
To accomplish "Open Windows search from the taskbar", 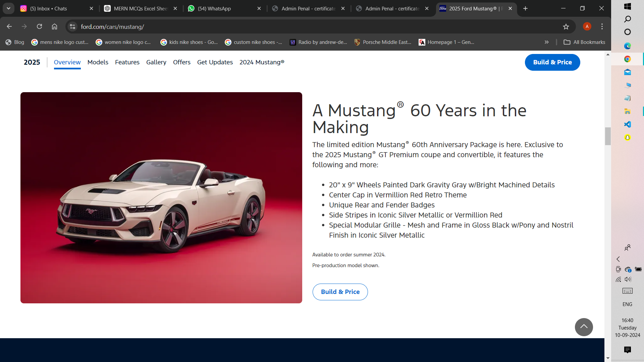I will click(628, 19).
